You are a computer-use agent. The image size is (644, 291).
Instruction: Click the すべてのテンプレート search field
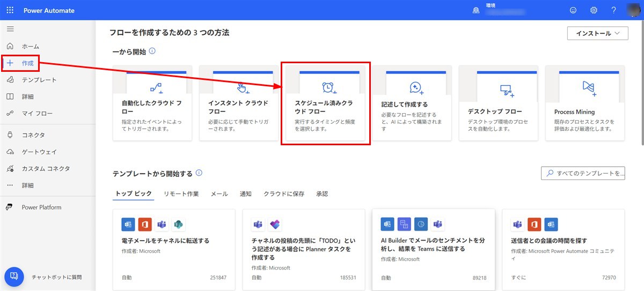tap(583, 173)
